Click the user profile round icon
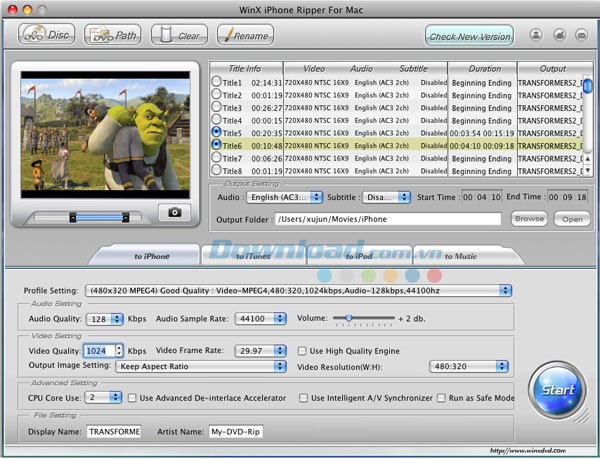 click(534, 35)
